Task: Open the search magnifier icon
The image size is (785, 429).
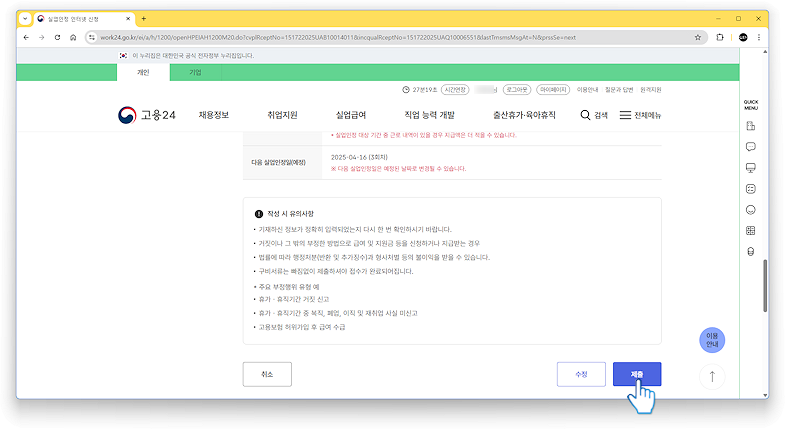Action: 585,115
